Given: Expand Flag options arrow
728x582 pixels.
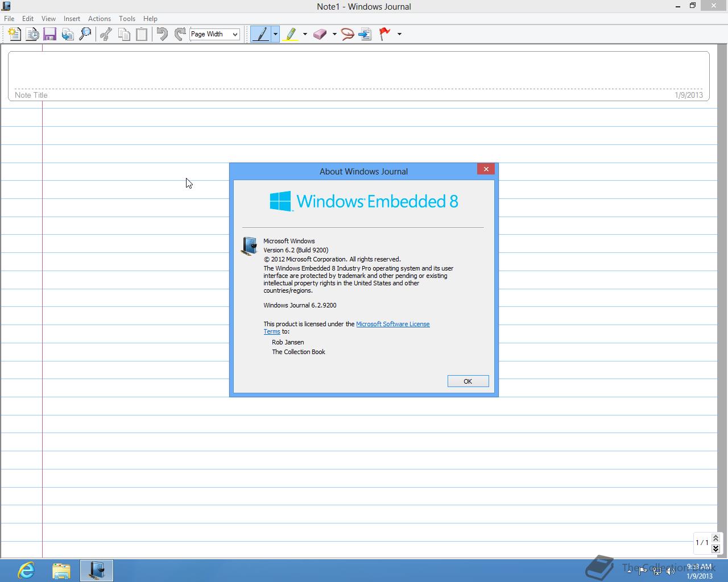Looking at the screenshot, I should 399,34.
